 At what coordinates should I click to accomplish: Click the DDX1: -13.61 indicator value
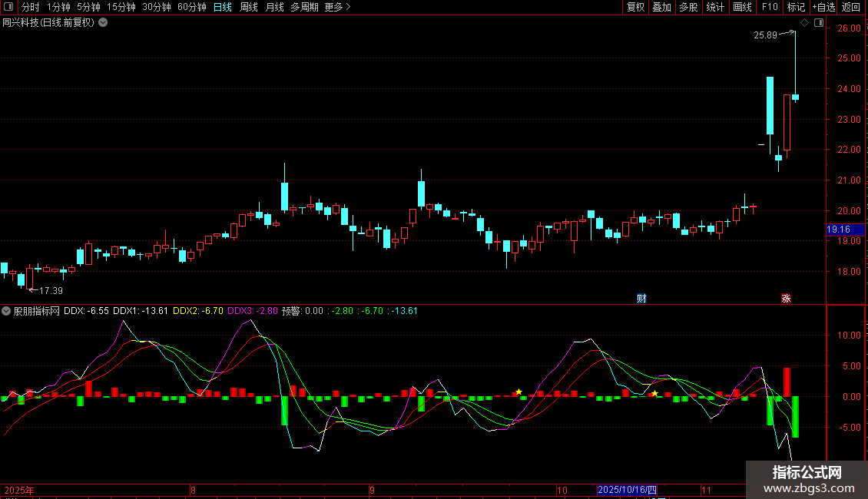(x=141, y=311)
